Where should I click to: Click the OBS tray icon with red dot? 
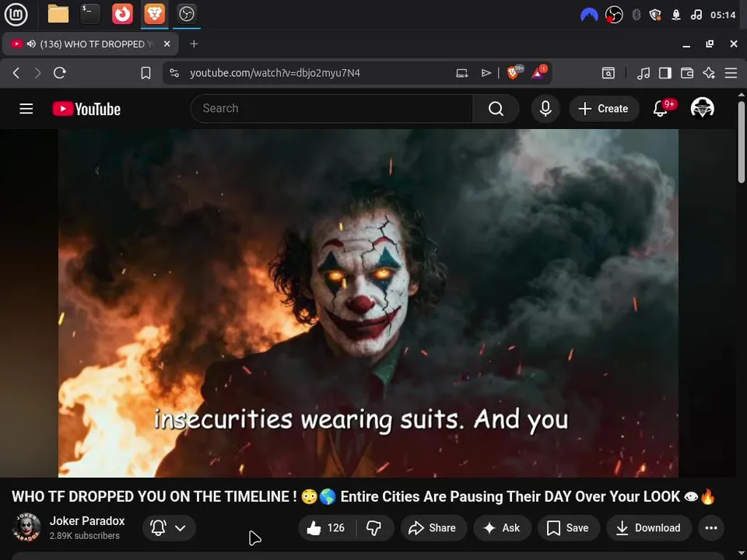pyautogui.click(x=614, y=15)
